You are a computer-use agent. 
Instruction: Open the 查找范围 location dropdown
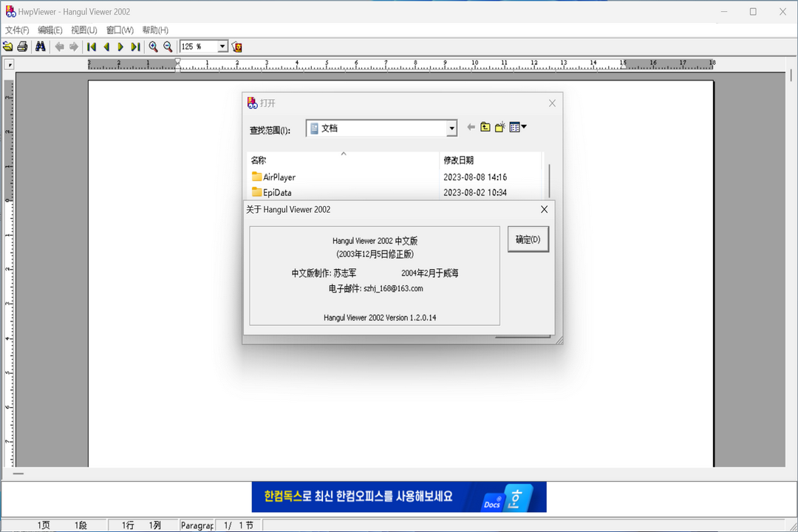point(451,127)
